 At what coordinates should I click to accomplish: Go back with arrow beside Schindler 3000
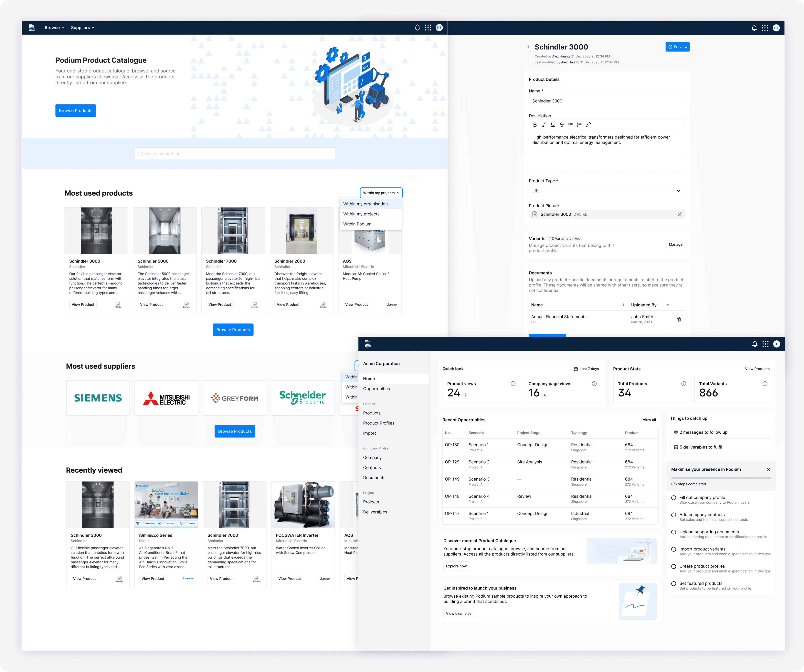pos(529,47)
